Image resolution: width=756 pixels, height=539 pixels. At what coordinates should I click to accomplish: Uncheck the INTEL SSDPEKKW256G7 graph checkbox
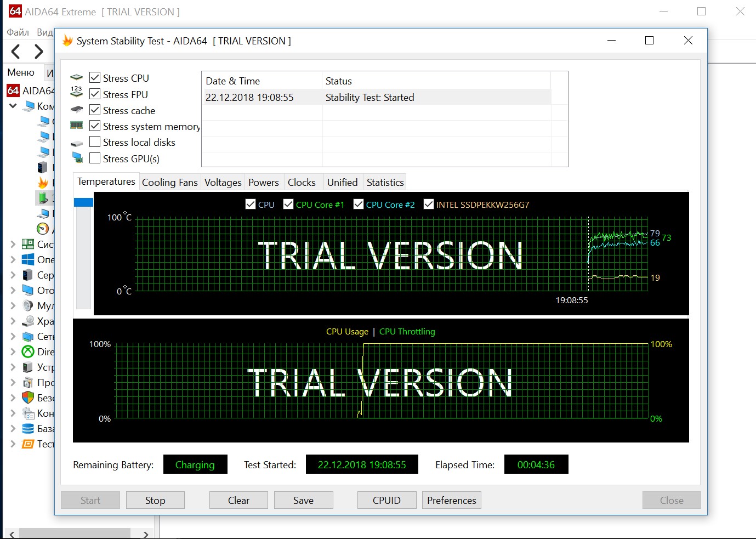tap(429, 205)
